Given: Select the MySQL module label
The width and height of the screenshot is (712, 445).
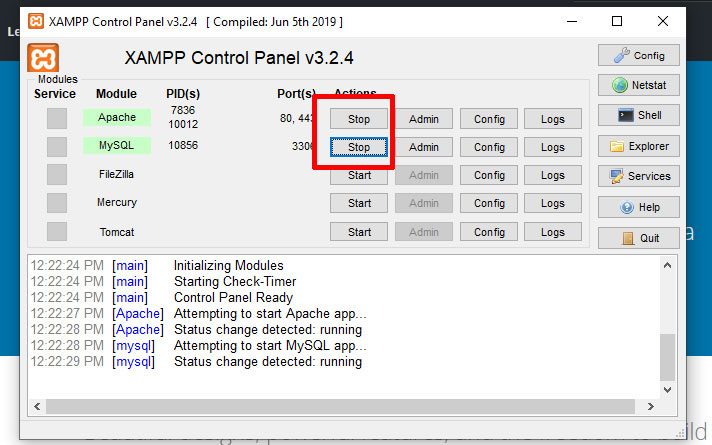Looking at the screenshot, I should pos(117,145).
